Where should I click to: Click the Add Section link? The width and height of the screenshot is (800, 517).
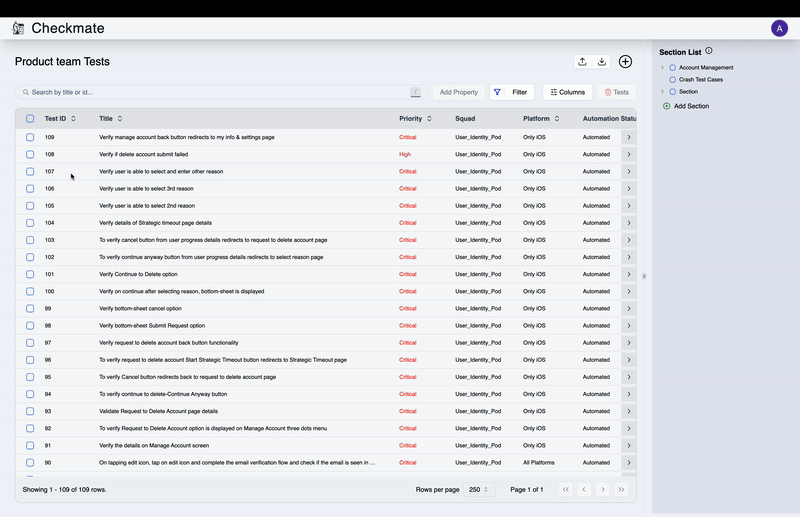[691, 106]
